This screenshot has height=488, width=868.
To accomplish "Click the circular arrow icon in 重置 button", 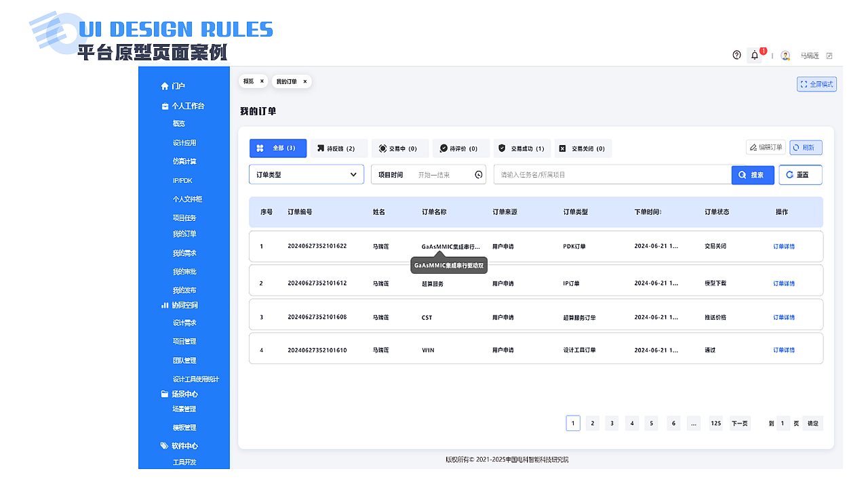I will point(789,175).
